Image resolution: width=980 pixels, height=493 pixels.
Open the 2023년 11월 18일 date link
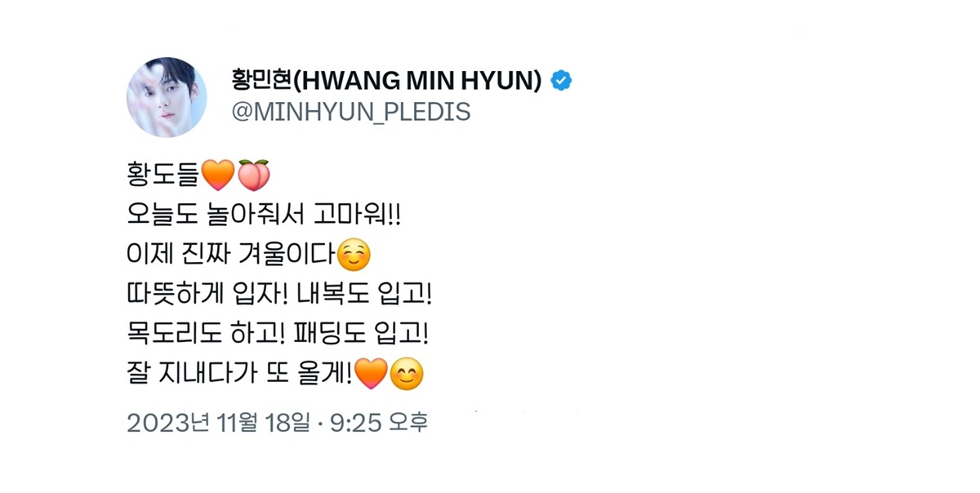pyautogui.click(x=218, y=423)
